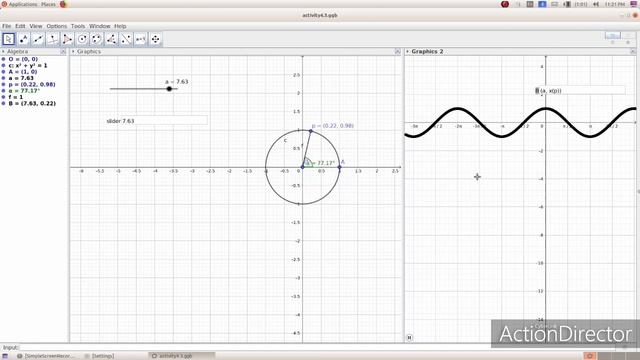Click the B (a, x(p)) input box
This screenshot has width=640, height=360.
pyautogui.click(x=580, y=91)
